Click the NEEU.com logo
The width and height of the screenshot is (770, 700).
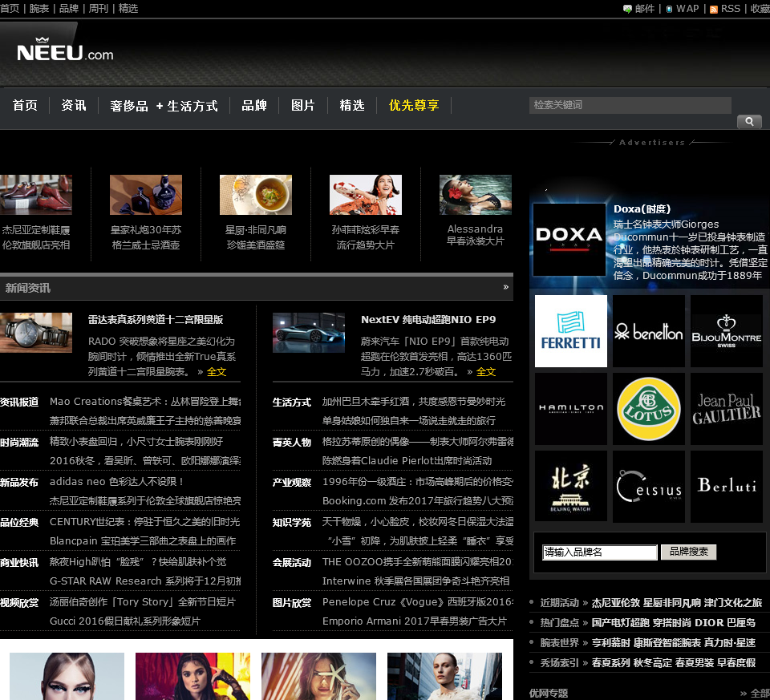[65, 50]
